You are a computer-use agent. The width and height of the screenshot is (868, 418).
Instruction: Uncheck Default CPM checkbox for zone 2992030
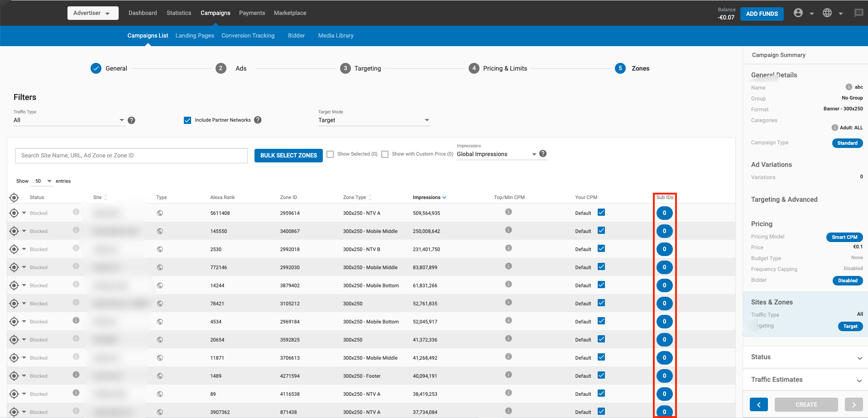601,267
